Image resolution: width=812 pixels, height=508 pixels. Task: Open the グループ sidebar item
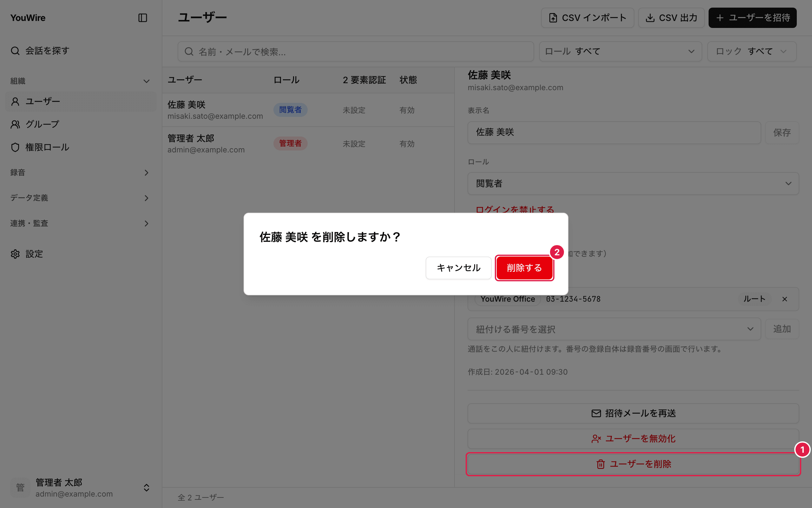pos(81,124)
